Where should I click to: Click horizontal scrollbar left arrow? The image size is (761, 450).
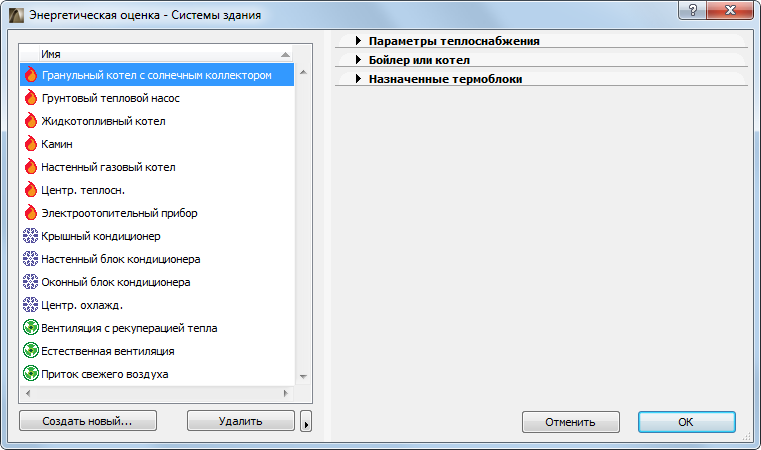(x=28, y=393)
